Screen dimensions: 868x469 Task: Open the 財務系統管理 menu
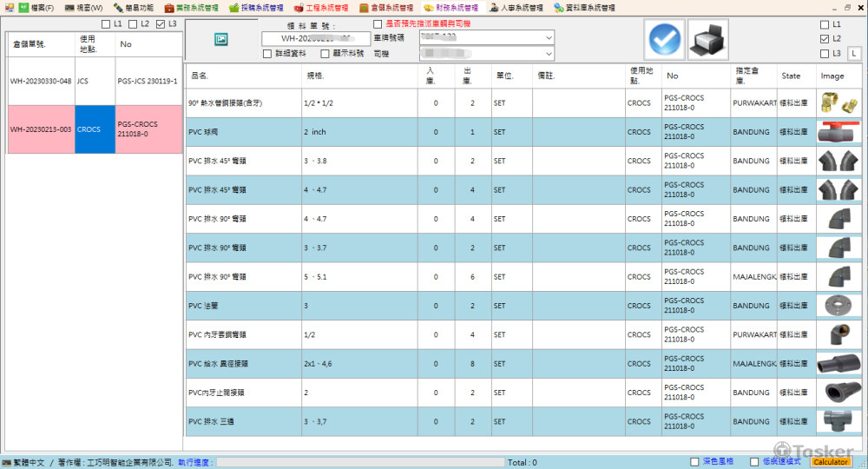[x=450, y=8]
